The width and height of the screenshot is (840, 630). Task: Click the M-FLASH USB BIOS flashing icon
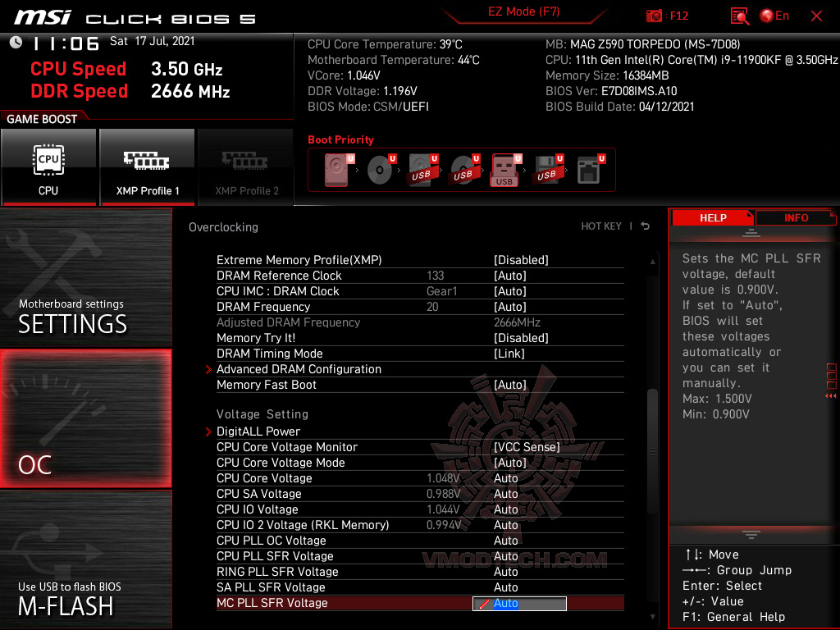85,566
